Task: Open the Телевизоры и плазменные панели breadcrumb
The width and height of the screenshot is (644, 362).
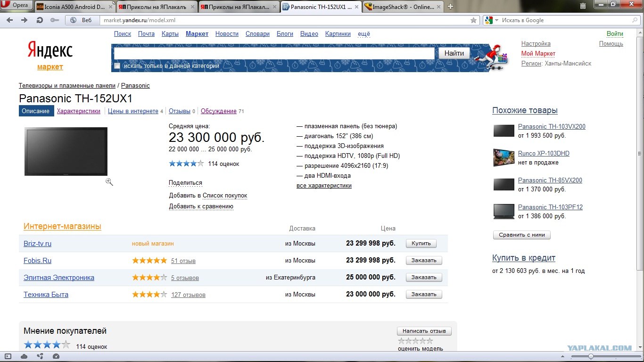Action: (x=67, y=86)
